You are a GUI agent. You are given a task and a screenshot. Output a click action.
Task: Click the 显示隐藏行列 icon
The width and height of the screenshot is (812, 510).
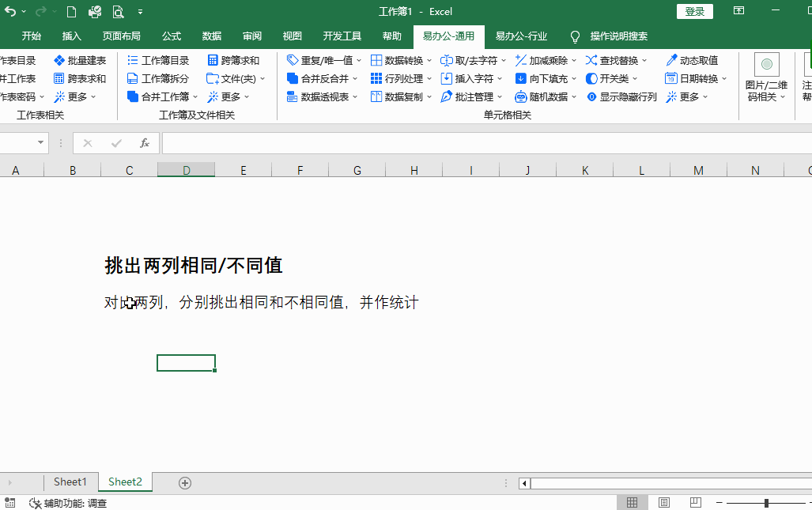591,96
